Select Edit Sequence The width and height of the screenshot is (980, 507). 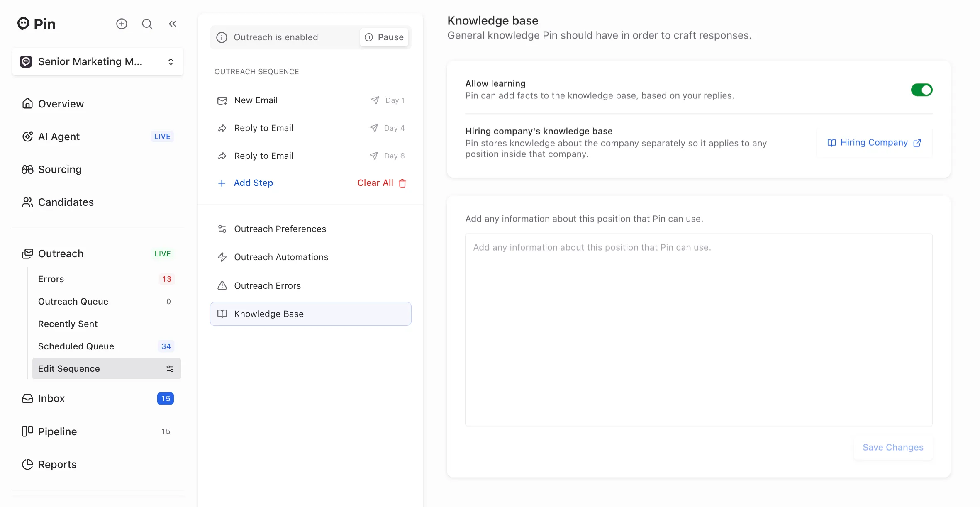click(106, 368)
